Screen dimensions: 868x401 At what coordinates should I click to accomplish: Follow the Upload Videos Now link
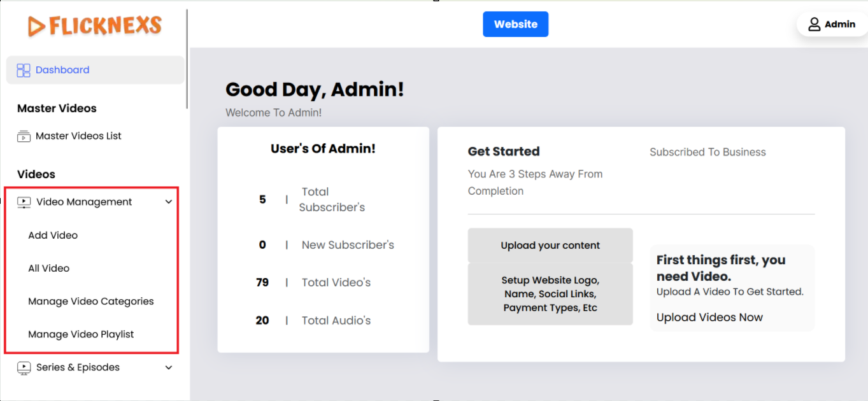[709, 318]
